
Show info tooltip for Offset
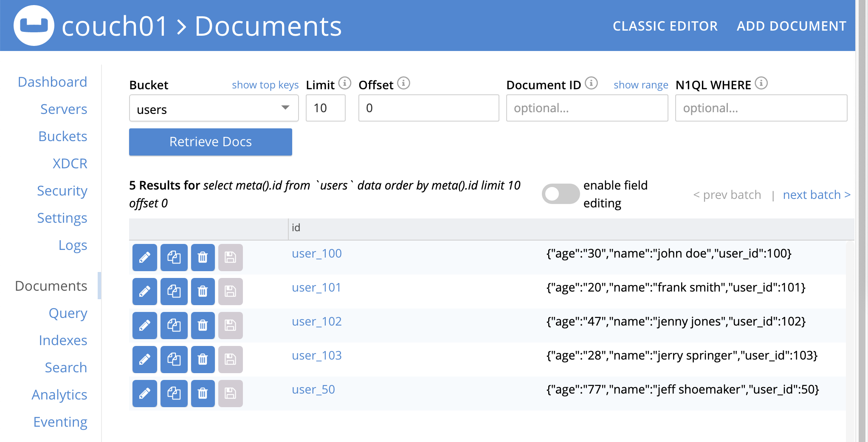(x=403, y=83)
